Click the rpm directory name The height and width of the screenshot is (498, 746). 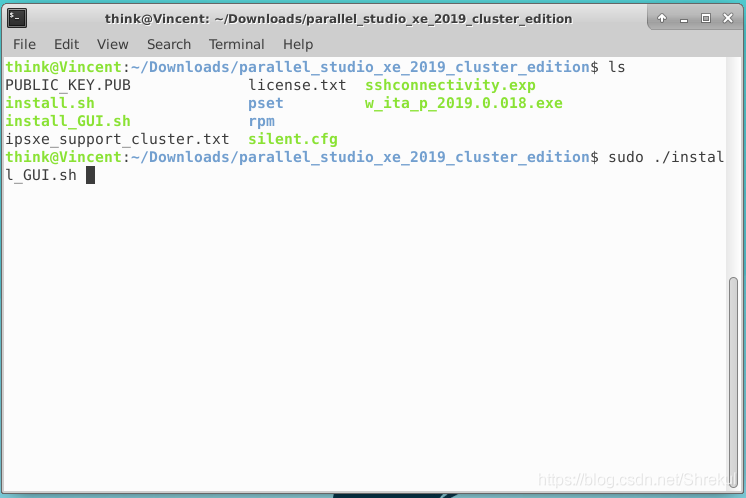point(262,122)
